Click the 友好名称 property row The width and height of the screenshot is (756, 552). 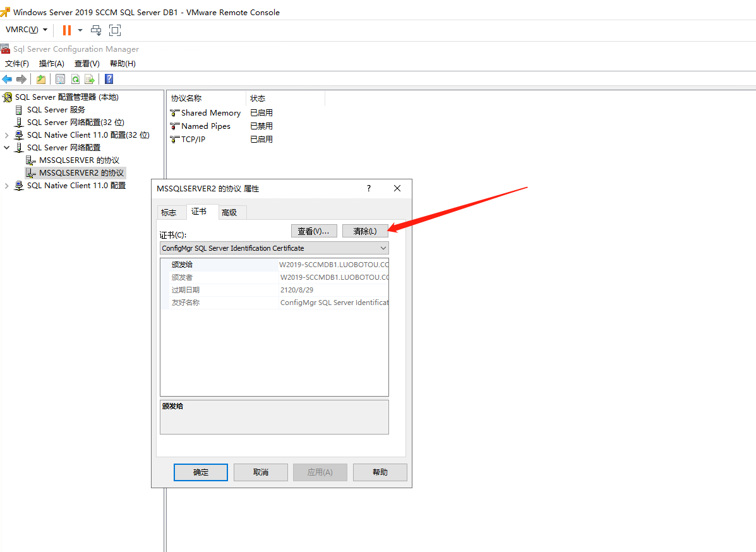pyautogui.click(x=274, y=303)
